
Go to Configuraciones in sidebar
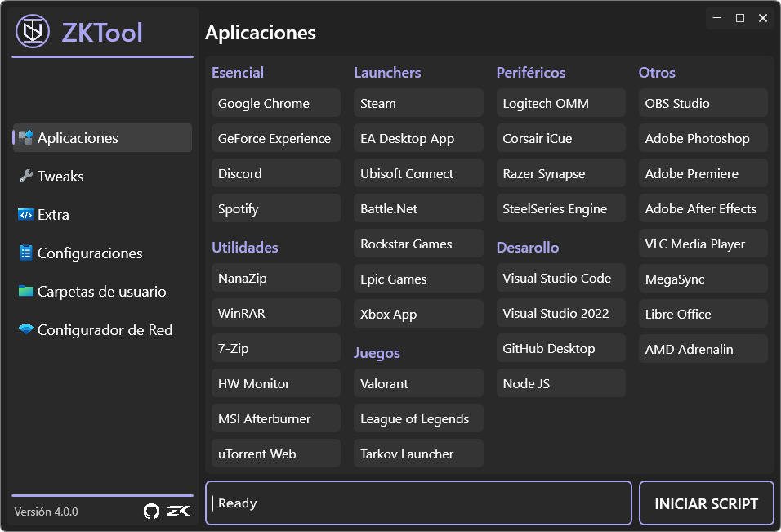tap(102, 253)
